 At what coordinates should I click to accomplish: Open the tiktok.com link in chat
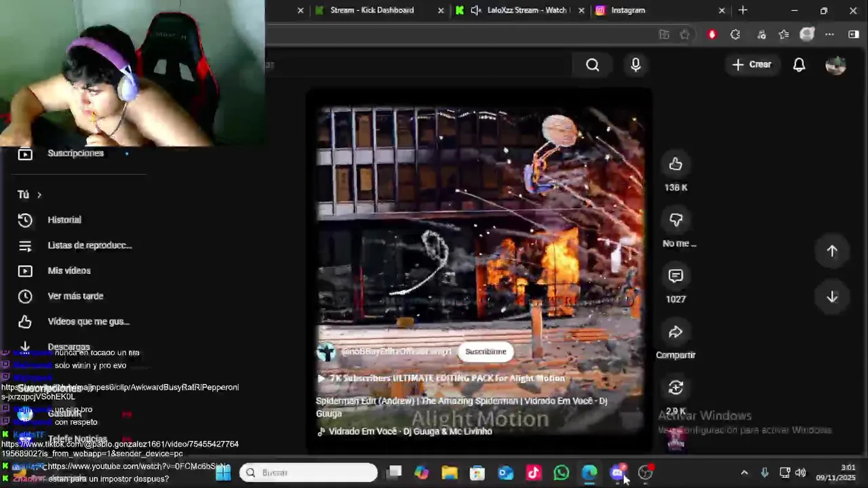click(119, 449)
